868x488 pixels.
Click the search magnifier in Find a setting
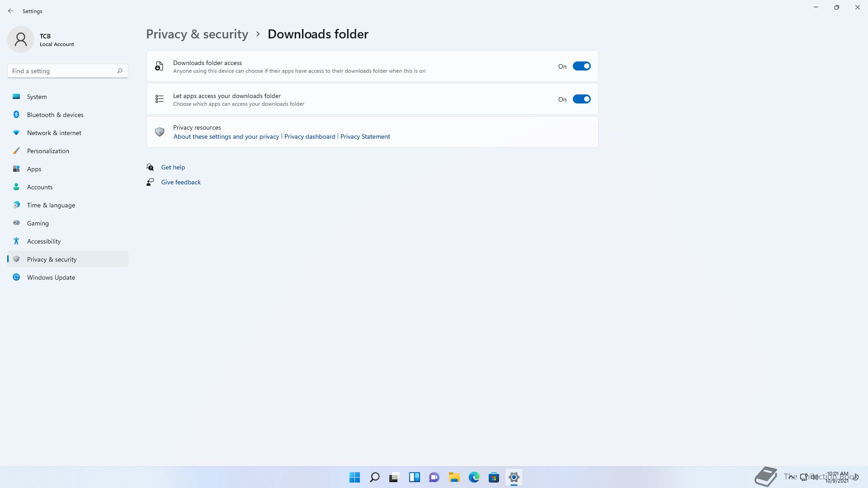pos(120,71)
